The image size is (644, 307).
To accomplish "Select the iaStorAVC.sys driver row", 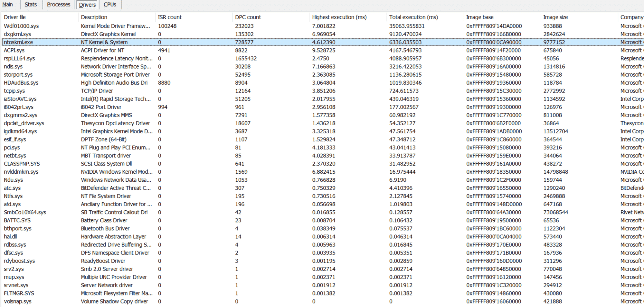I will [323, 99].
